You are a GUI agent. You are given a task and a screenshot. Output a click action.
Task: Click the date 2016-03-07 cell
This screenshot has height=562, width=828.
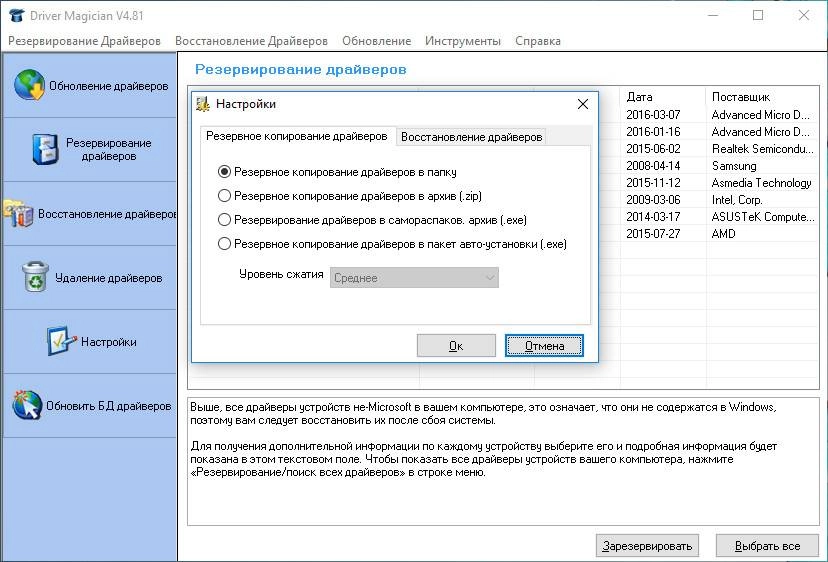[653, 115]
